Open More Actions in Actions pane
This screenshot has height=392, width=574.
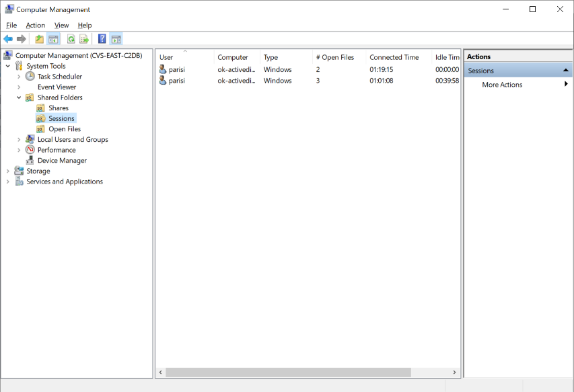tap(502, 85)
